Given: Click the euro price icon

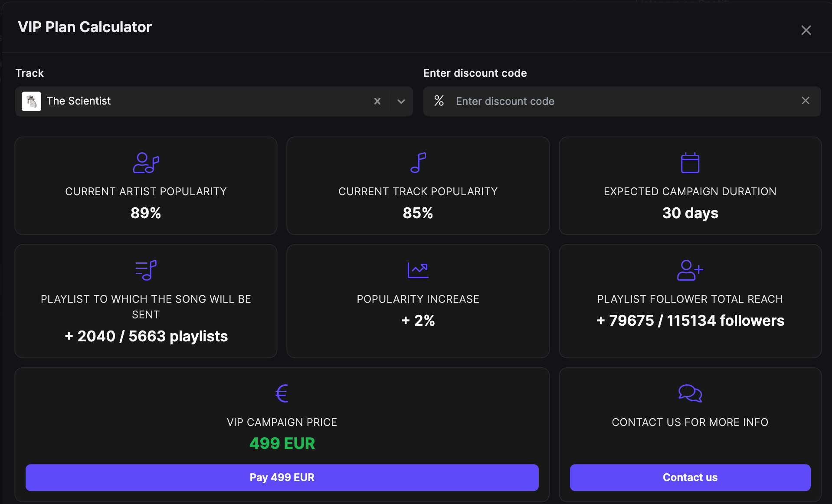Looking at the screenshot, I should pos(282,393).
